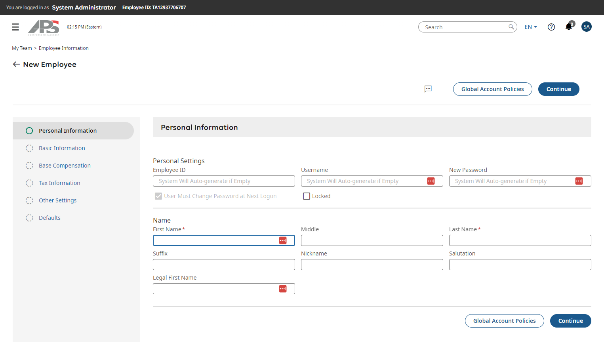Open the help question mark icon
Viewport: 604px width, 364px height.
pos(551,27)
